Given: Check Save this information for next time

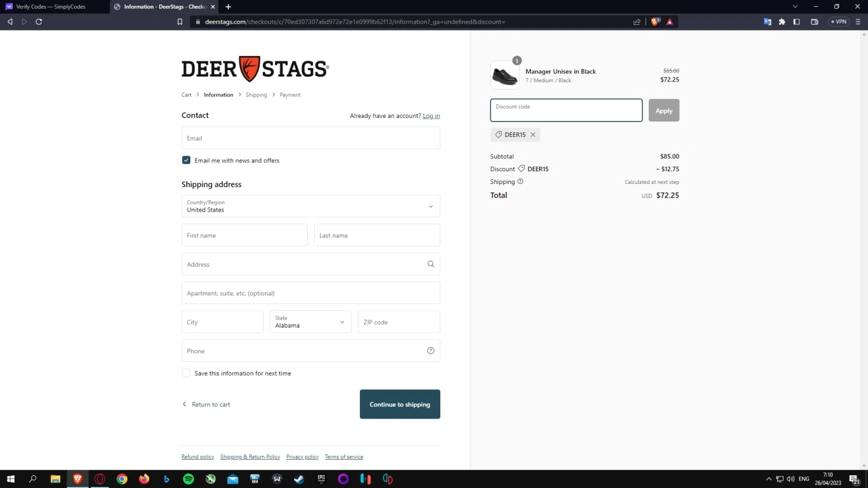Looking at the screenshot, I should (186, 374).
